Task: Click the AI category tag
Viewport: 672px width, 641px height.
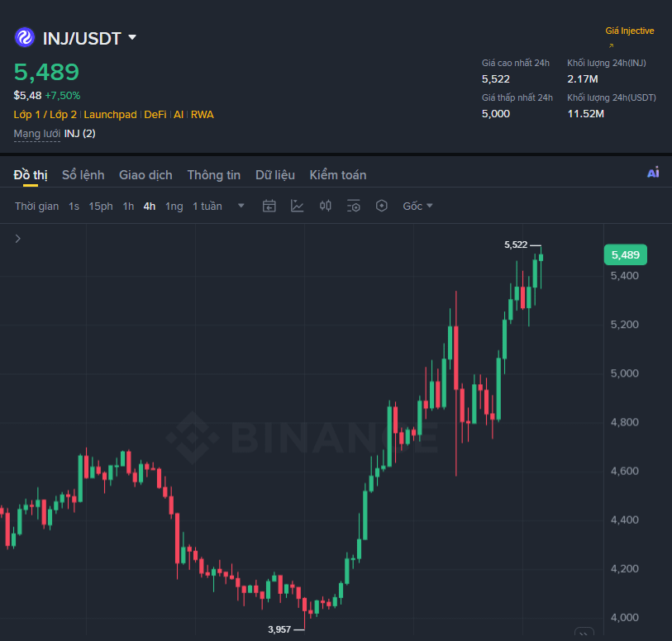Action: pos(179,115)
